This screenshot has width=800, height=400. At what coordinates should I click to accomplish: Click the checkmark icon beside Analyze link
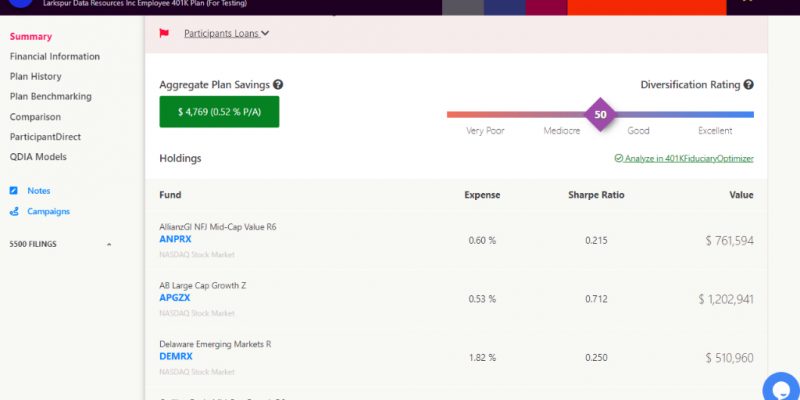pos(619,158)
